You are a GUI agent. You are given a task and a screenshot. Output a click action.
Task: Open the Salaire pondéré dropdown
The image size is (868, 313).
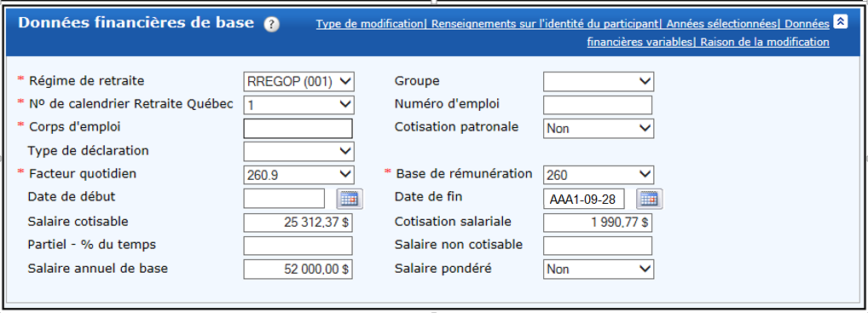coord(599,269)
